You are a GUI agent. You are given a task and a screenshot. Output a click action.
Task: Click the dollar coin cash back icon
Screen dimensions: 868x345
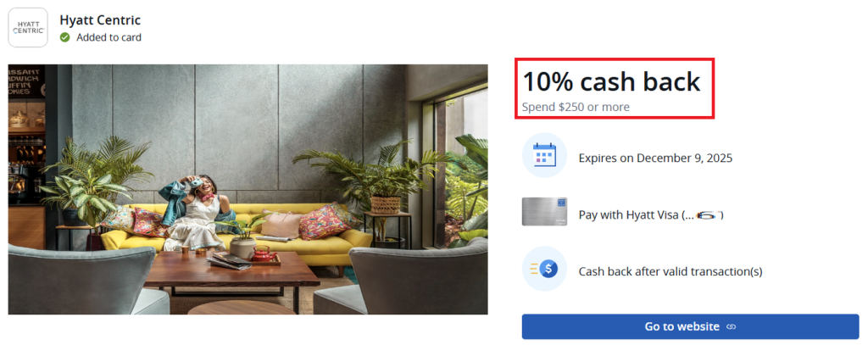point(544,269)
